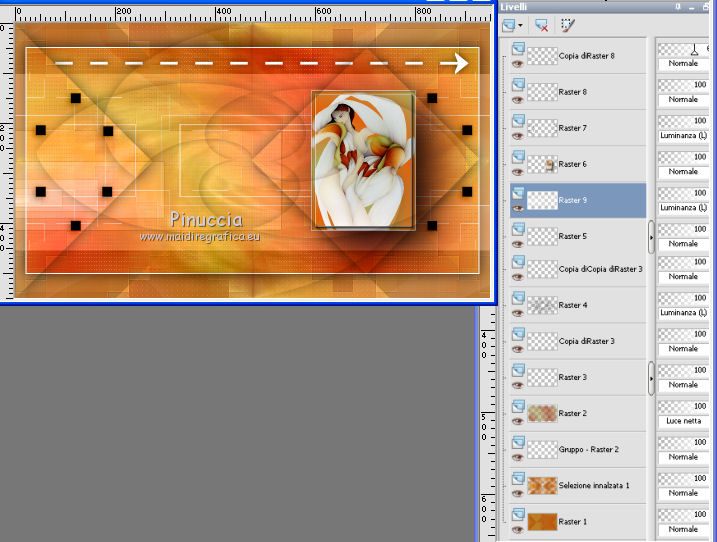
Task: Select the Gruppo - Raster 2 layer
Action: 578,450
